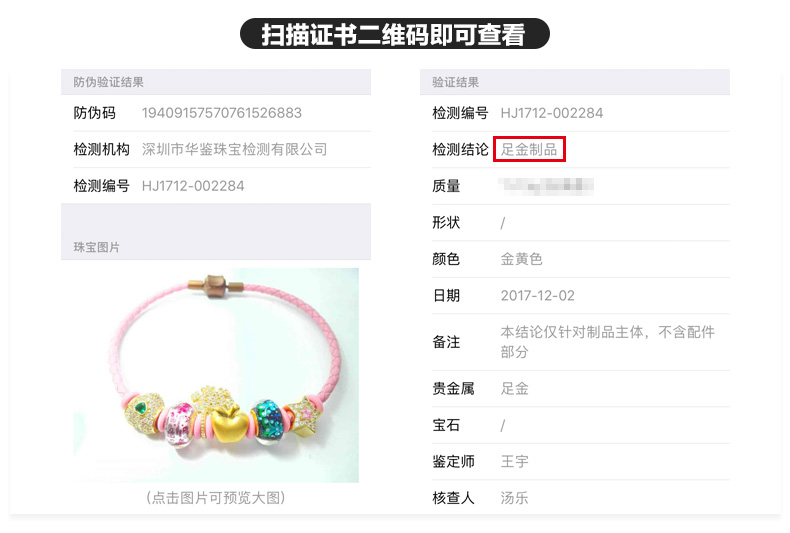This screenshot has width=790, height=533.
Task: Click the 验证结果 section header
Action: (x=455, y=82)
